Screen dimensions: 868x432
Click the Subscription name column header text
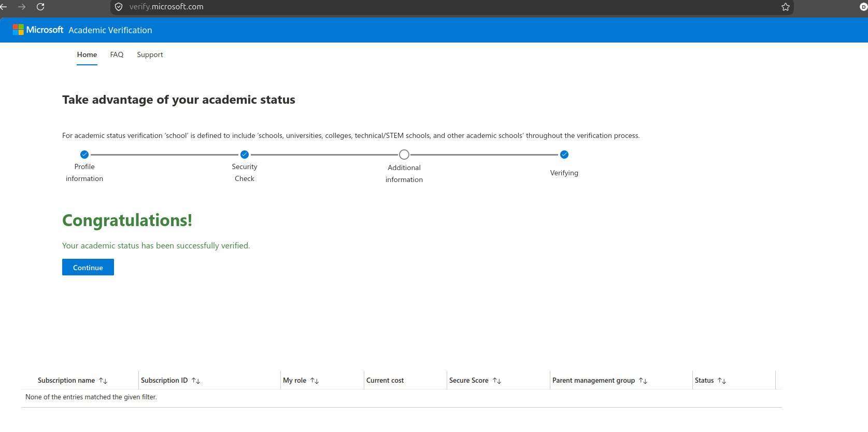(x=66, y=380)
